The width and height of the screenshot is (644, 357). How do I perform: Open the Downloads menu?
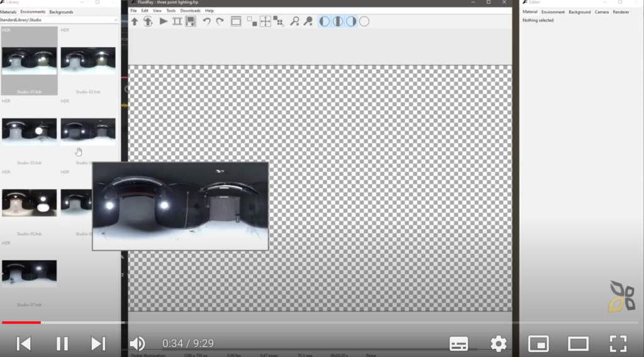190,11
